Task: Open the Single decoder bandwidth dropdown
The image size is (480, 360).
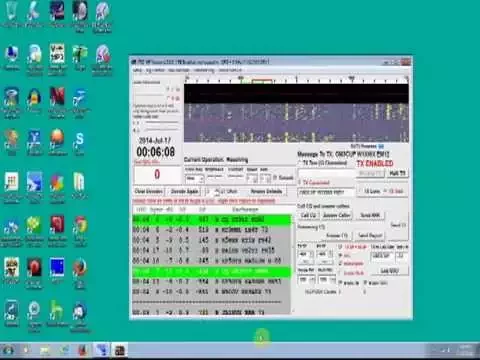Action: click(306, 279)
